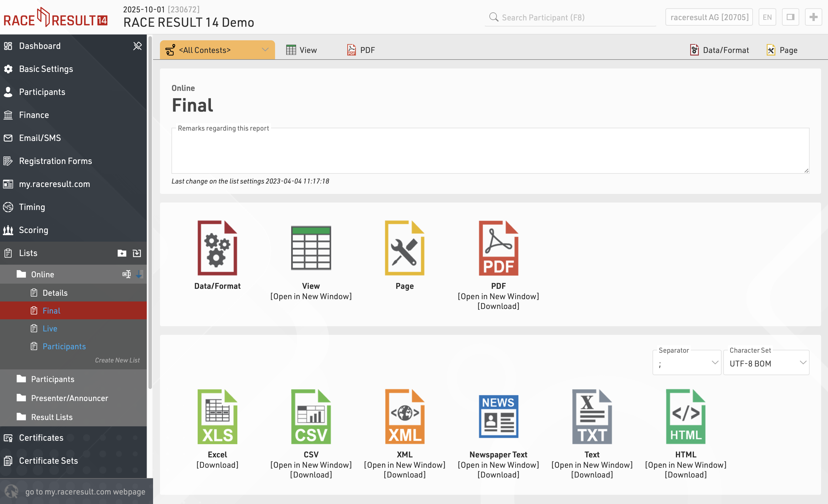Open the Character Set dropdown

tap(766, 364)
